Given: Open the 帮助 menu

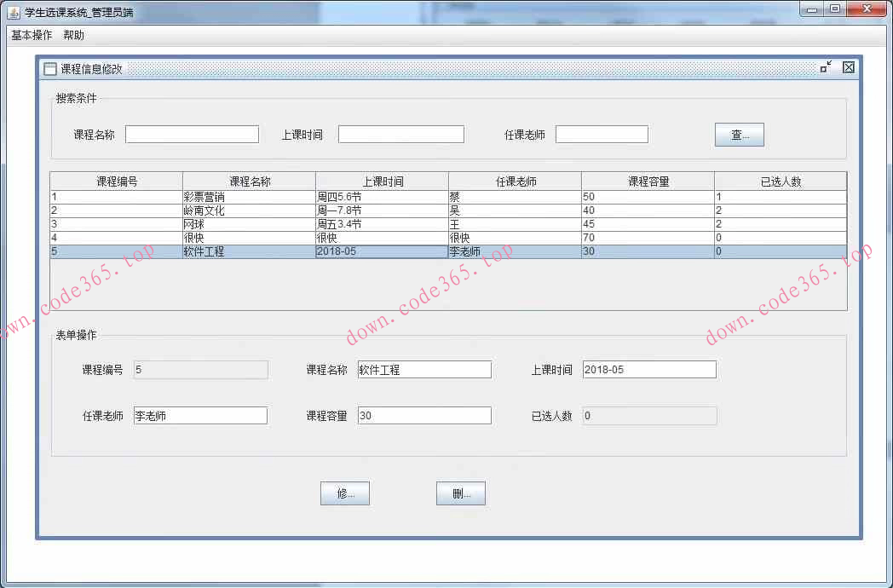Looking at the screenshot, I should tap(73, 35).
